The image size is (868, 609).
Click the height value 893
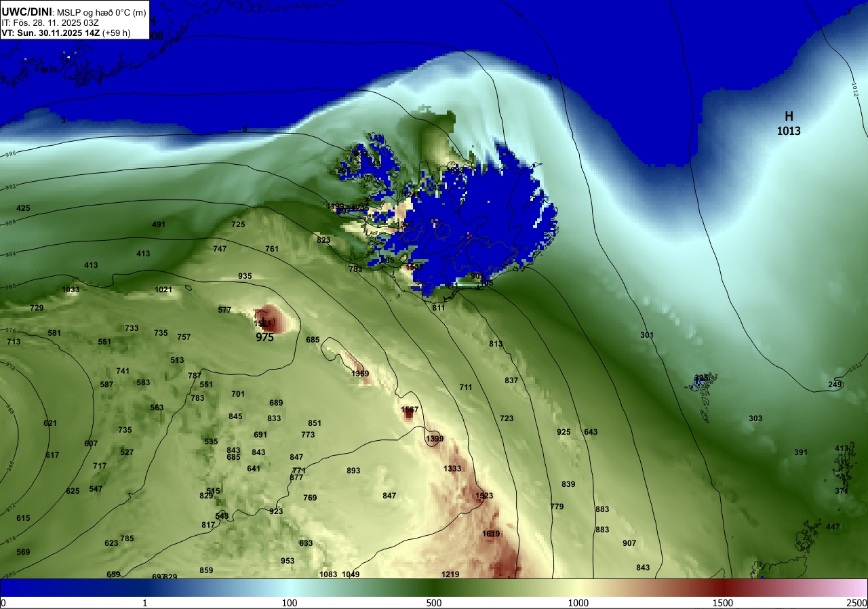353,471
